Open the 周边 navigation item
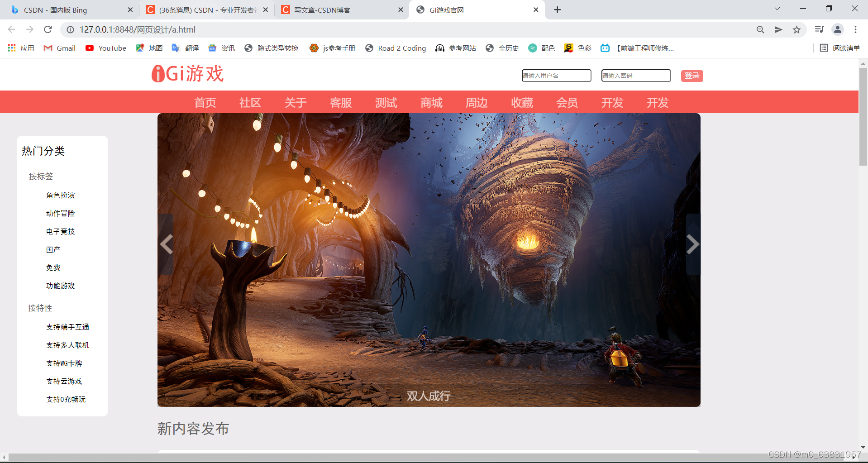 [477, 103]
